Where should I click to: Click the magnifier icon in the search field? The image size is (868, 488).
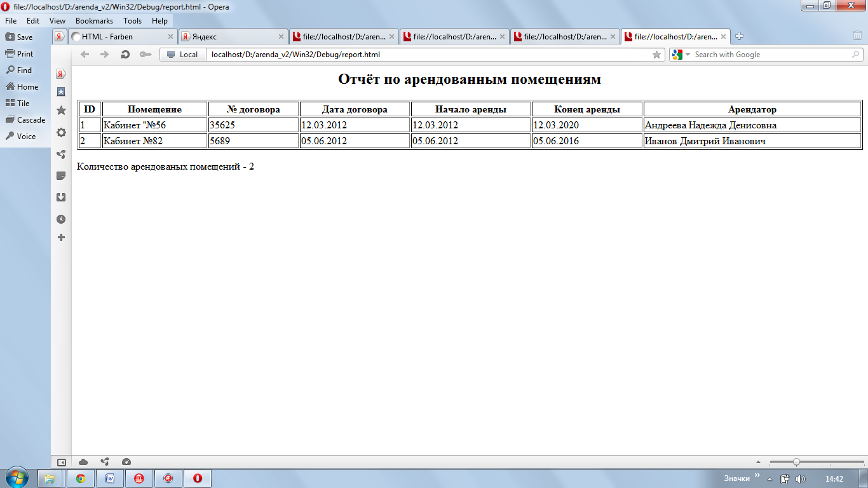click(x=855, y=55)
